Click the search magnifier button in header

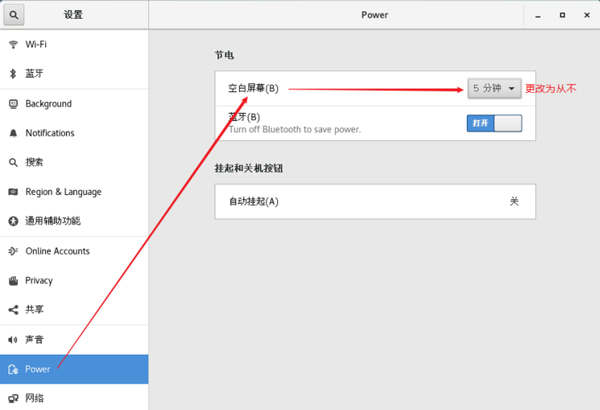coord(16,15)
